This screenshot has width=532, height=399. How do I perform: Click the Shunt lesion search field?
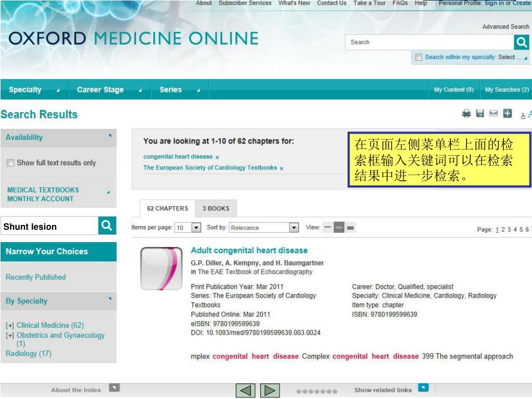pyautogui.click(x=49, y=225)
